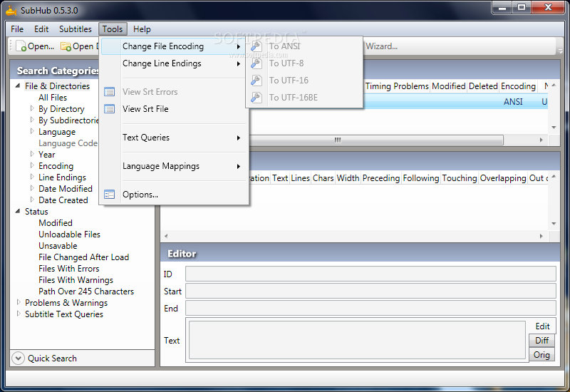Sort by the Timing Problems column header

pos(397,86)
